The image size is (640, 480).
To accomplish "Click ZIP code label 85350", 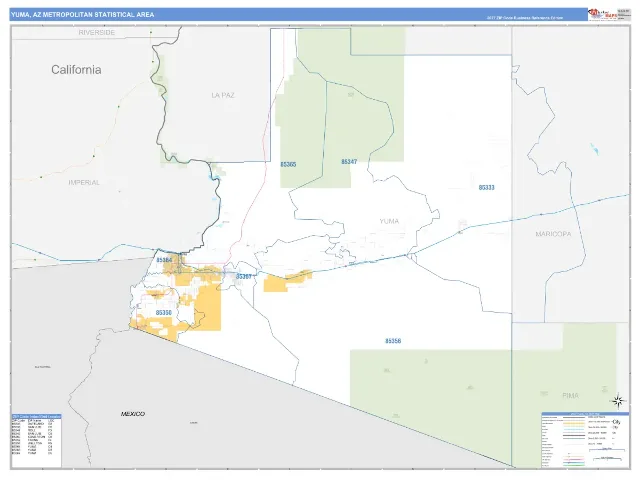I will click(x=164, y=313).
